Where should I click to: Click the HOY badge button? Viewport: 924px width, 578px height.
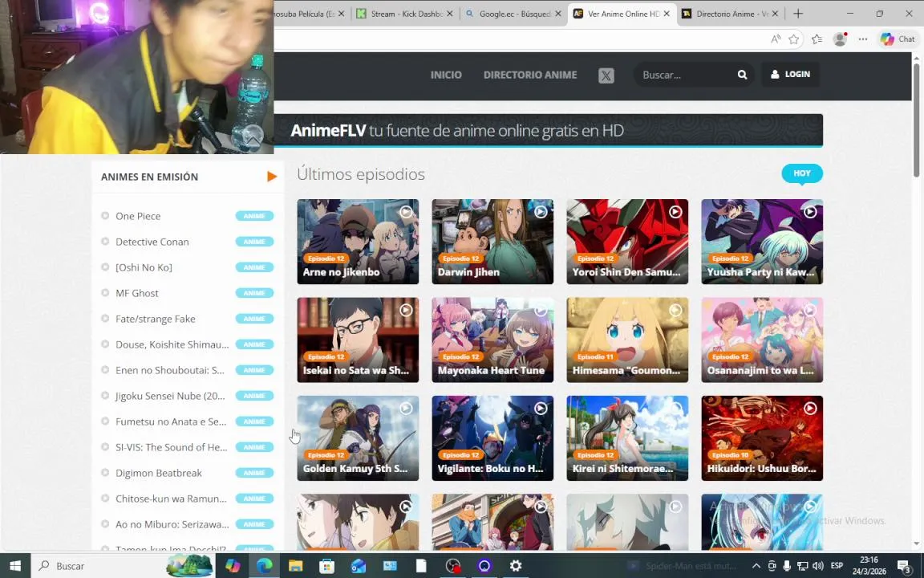802,173
